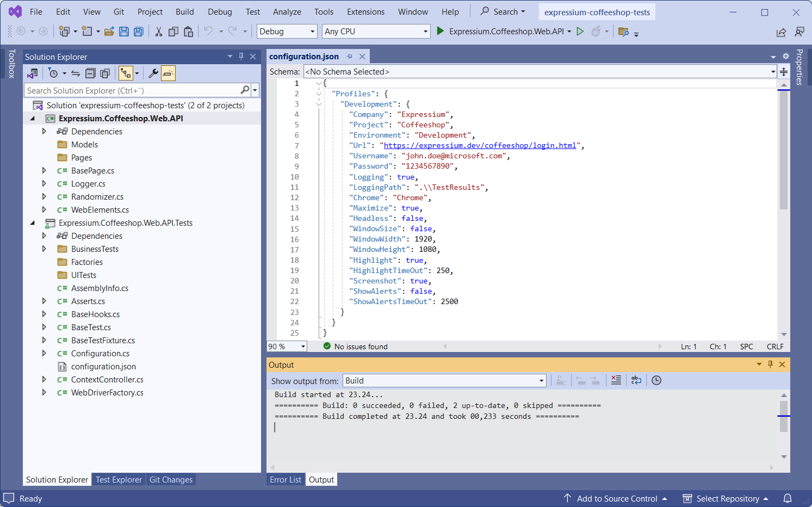Toggle Preview Selected Items in Solution Explorer
The height and width of the screenshot is (507, 812).
tap(167, 72)
